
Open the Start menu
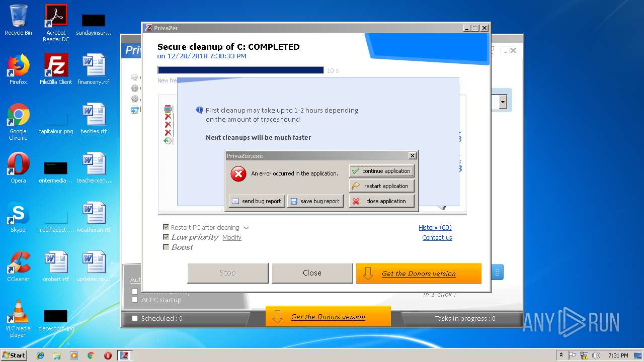tap(14, 355)
